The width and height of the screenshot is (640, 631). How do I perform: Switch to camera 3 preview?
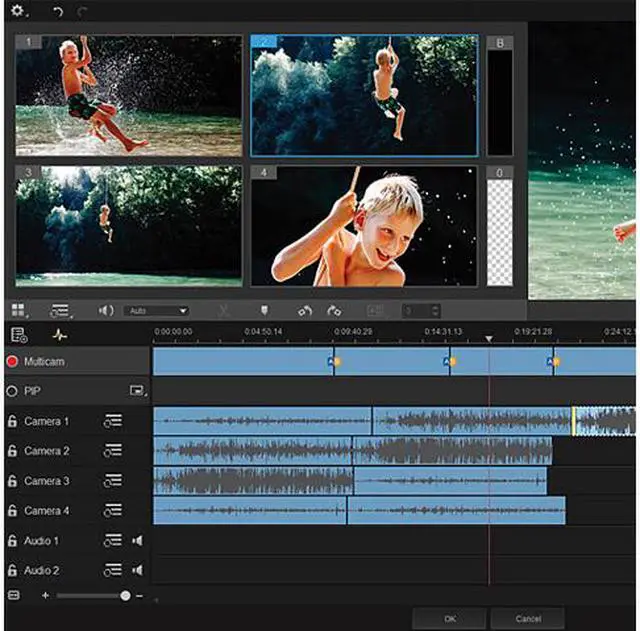[129, 226]
